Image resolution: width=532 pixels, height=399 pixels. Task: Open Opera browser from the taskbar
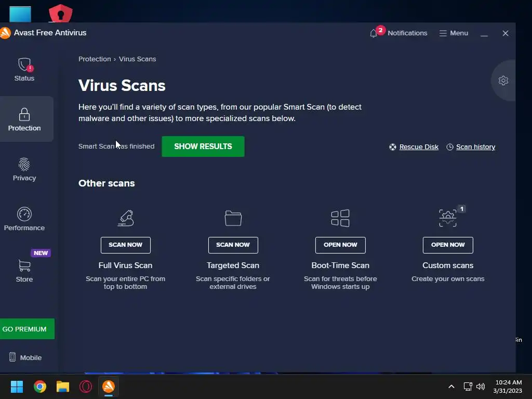(86, 387)
